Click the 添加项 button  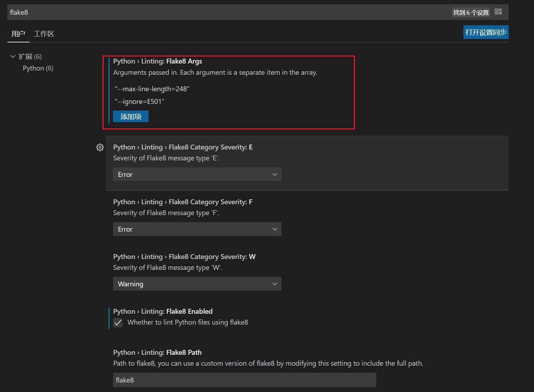131,117
